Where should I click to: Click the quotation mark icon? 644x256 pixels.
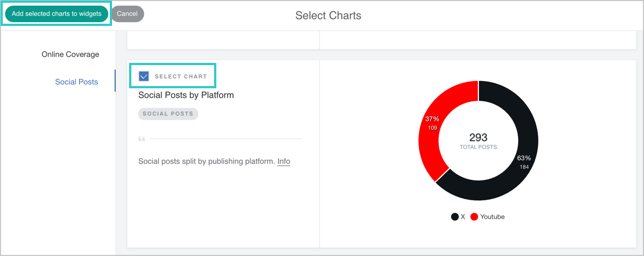[x=141, y=138]
